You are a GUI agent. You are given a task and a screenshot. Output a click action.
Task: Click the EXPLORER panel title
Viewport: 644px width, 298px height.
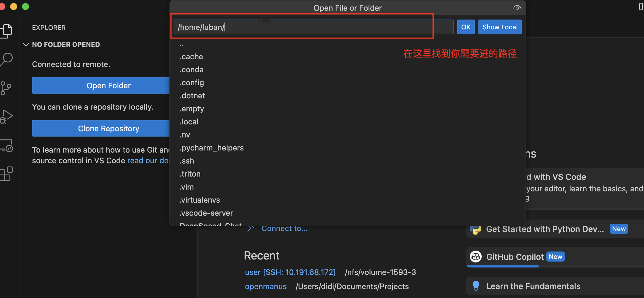[49, 28]
